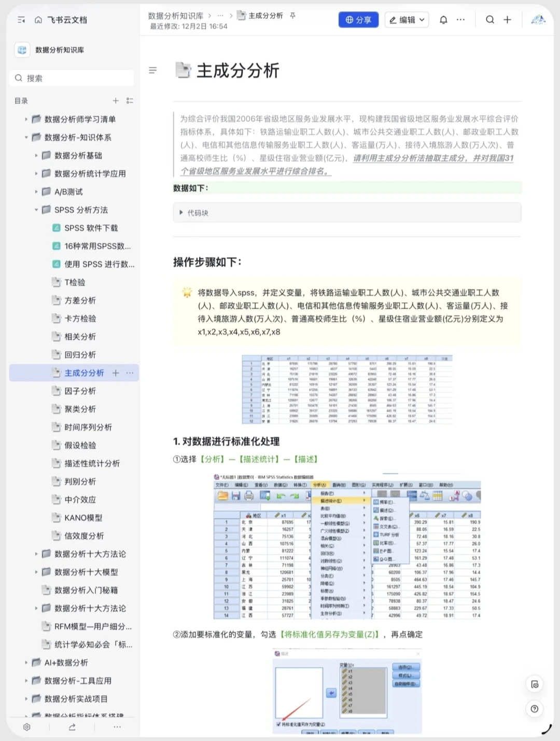Image resolution: width=560 pixels, height=741 pixels.
Task: Collapse the sidebar with the panel icon
Action: [21, 19]
